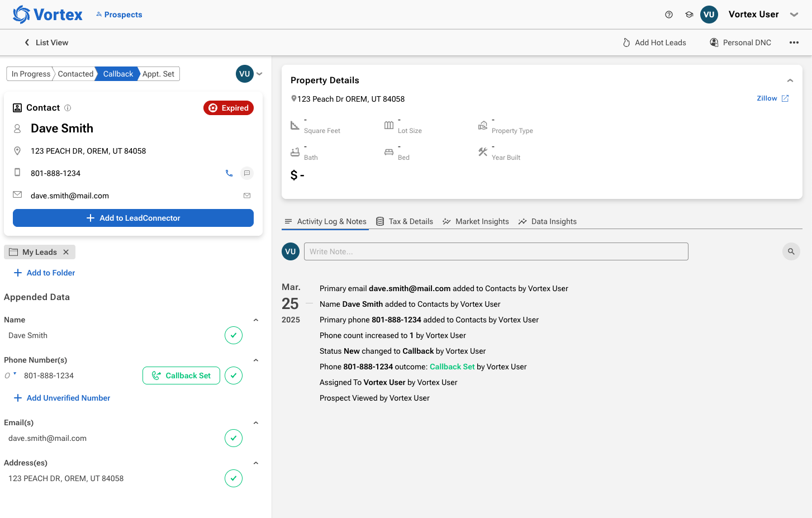Screen dimensions: 812x518
Task: Click the Vortex logo
Action: point(48,15)
